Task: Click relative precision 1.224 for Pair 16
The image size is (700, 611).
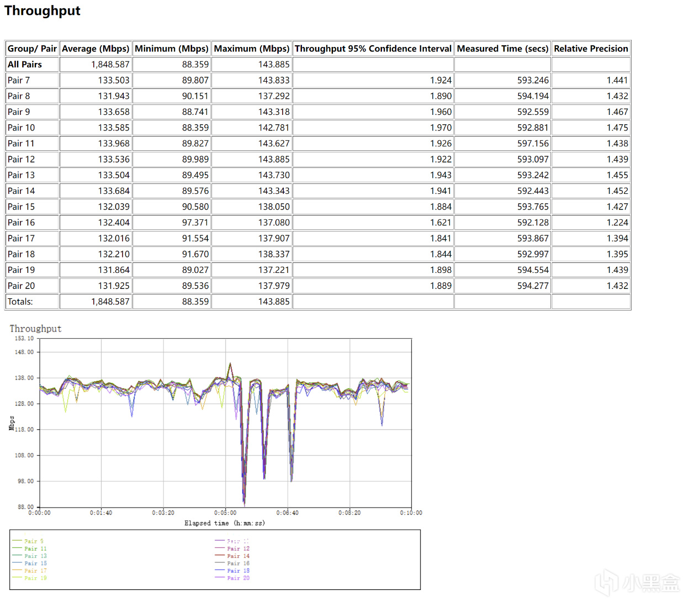Action: [x=617, y=223]
